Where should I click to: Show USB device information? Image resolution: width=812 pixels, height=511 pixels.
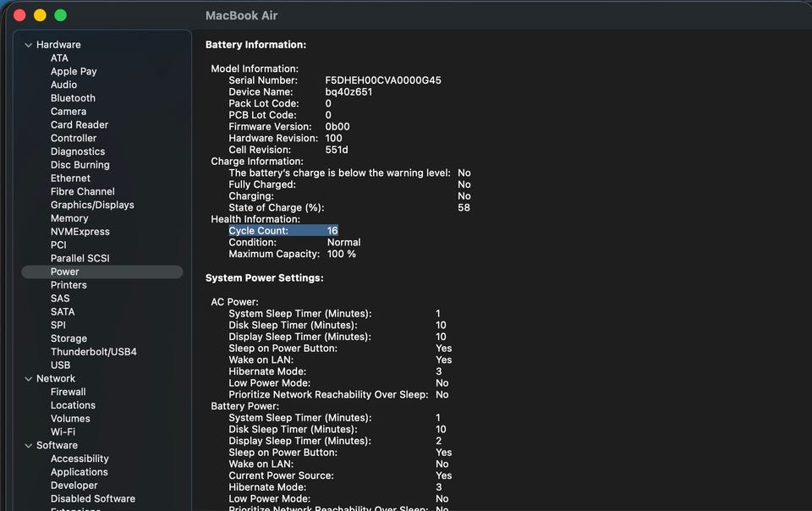pyautogui.click(x=61, y=365)
